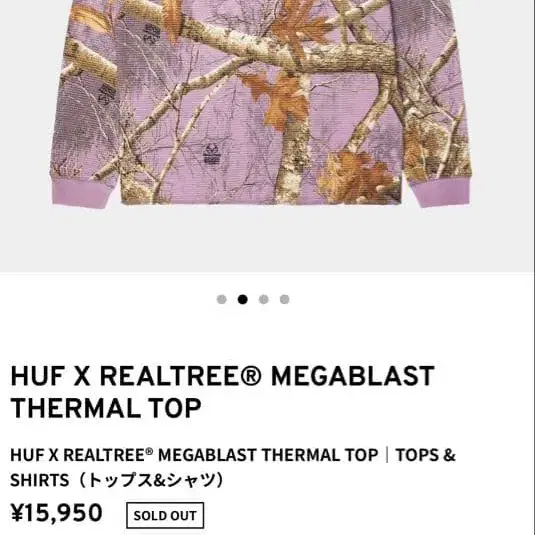Click the active black carousel dot

pos(243,299)
